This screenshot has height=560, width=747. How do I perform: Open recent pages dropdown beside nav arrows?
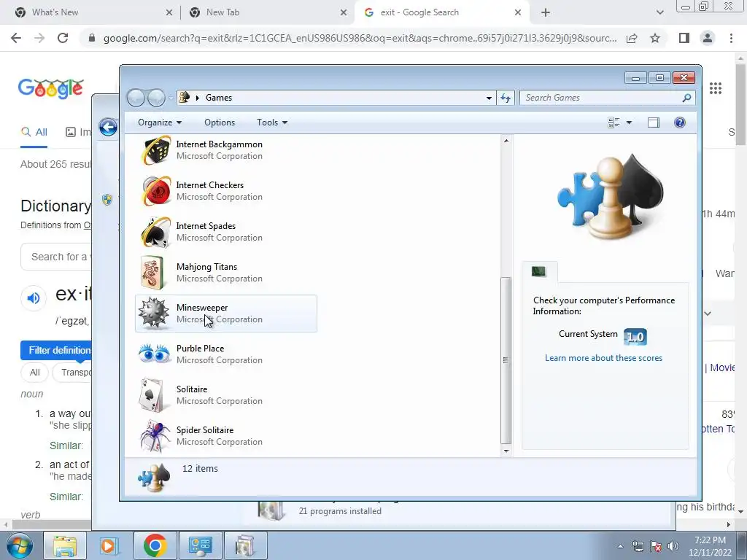170,98
